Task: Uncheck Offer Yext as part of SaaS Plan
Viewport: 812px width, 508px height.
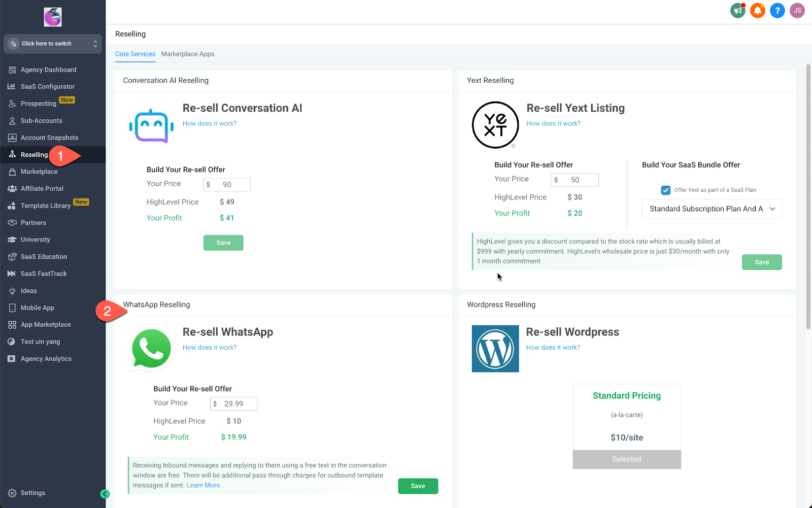Action: pyautogui.click(x=666, y=190)
